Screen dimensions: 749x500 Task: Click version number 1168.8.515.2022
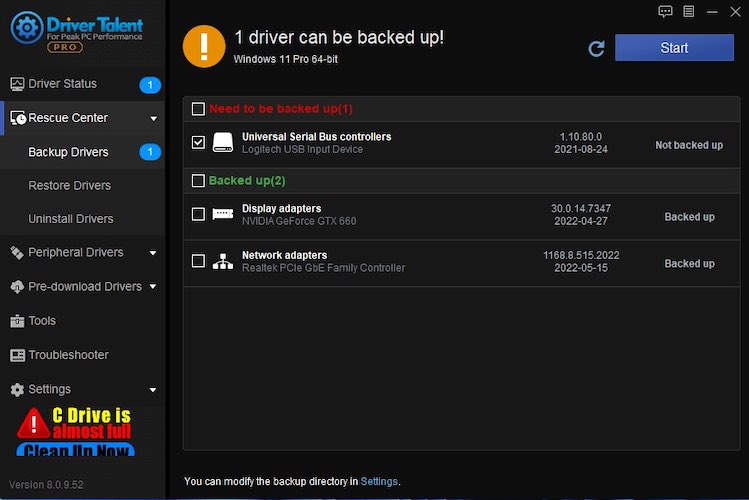pos(581,255)
